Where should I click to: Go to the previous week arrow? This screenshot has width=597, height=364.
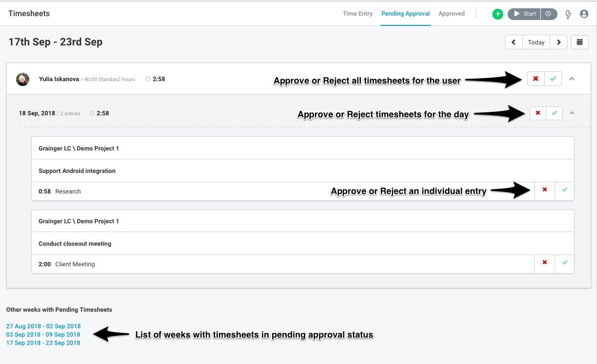(x=514, y=42)
